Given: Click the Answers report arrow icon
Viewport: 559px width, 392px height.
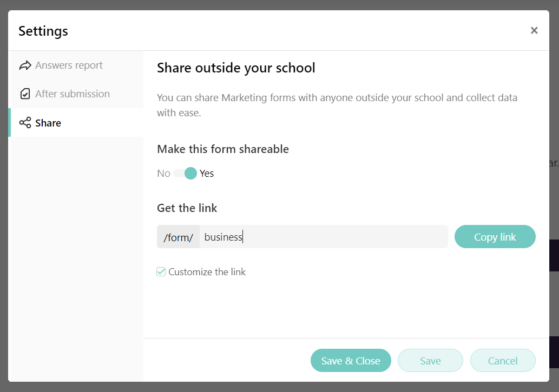Looking at the screenshot, I should [25, 65].
